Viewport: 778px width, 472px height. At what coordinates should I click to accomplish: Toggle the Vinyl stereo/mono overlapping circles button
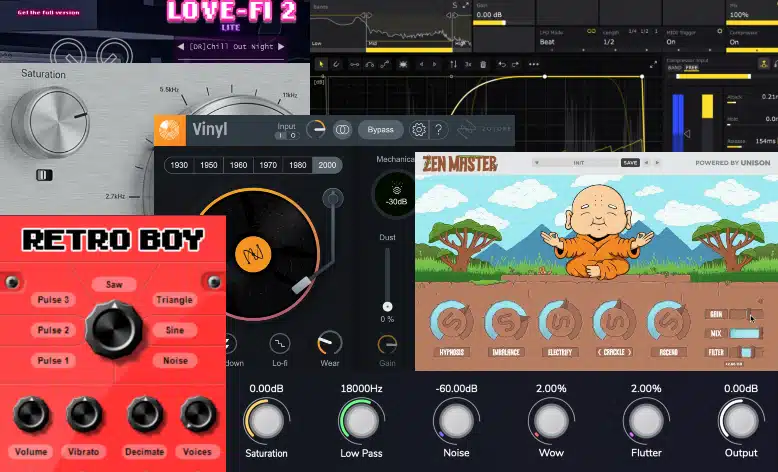pos(342,130)
